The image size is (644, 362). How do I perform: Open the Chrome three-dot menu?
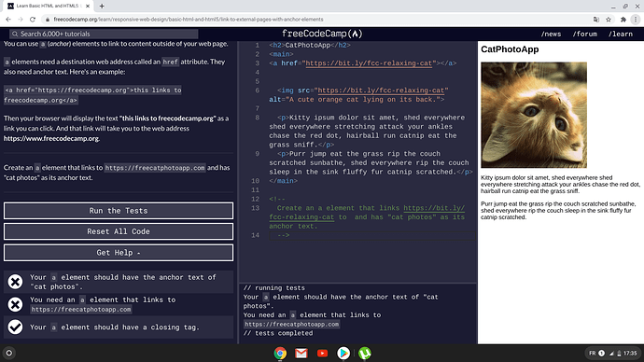pyautogui.click(x=636, y=20)
